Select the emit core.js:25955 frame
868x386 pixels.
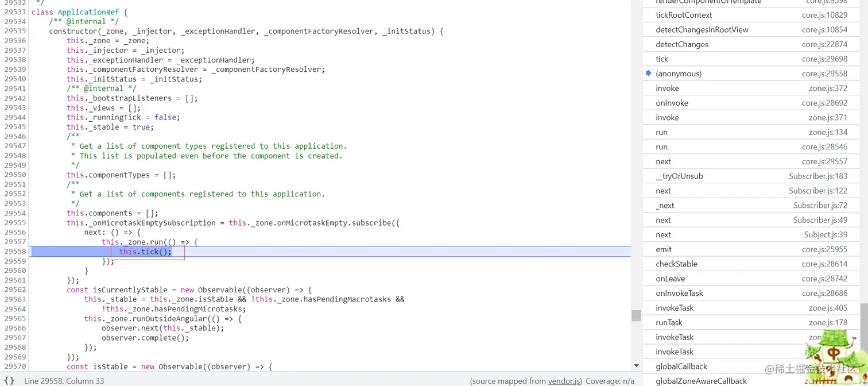pyautogui.click(x=751, y=249)
